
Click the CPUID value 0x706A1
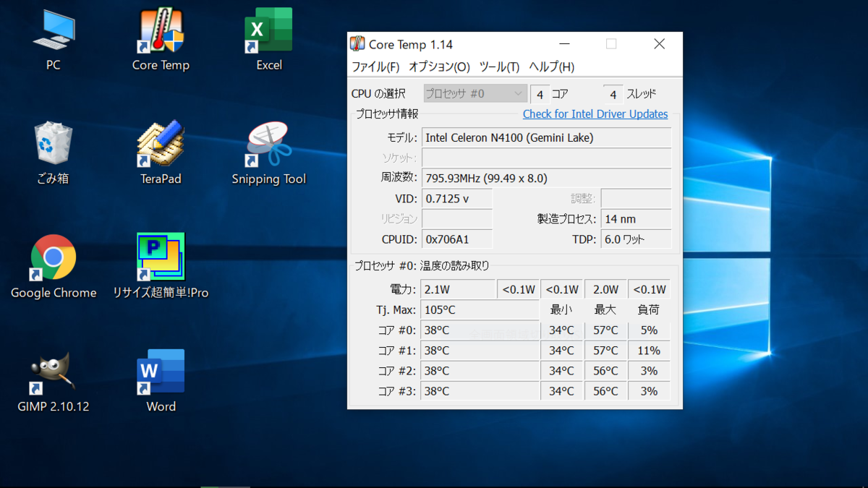click(x=457, y=239)
